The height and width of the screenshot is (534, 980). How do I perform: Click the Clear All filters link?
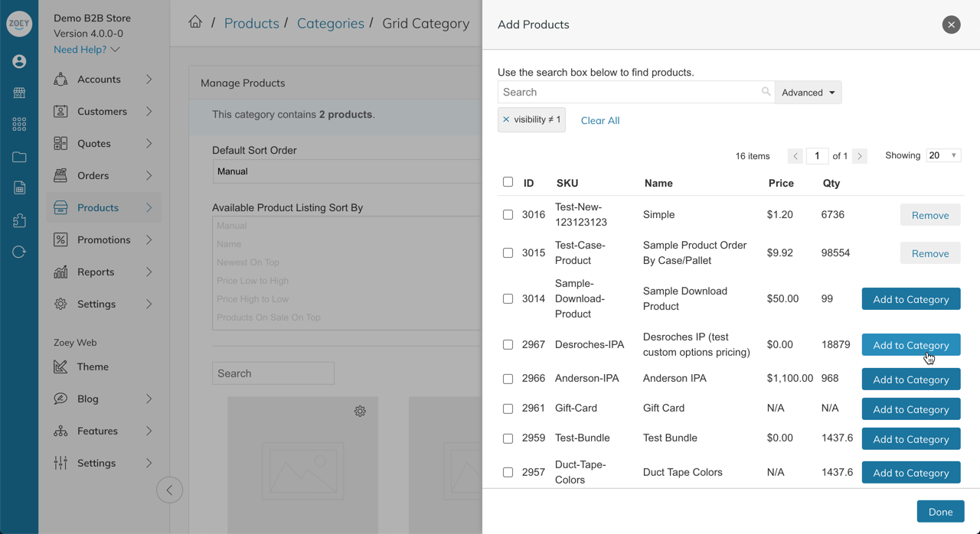pyautogui.click(x=600, y=120)
